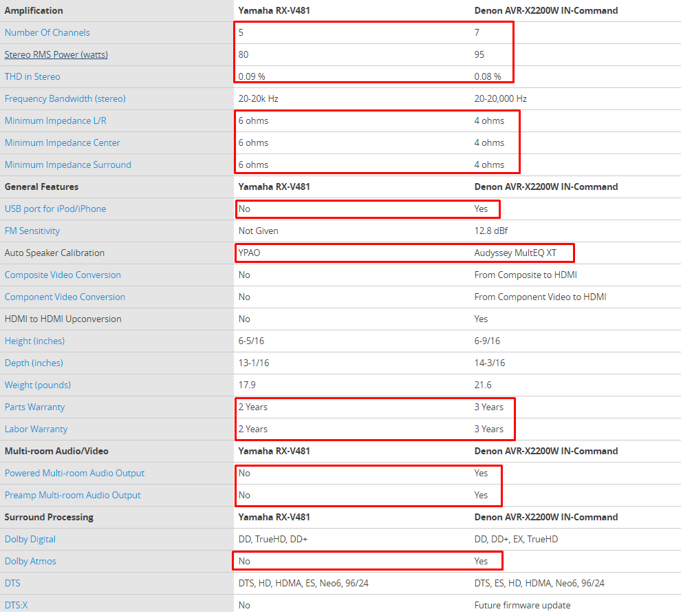Open the Dolby Digital link
This screenshot has height=616, width=681.
tap(30, 539)
